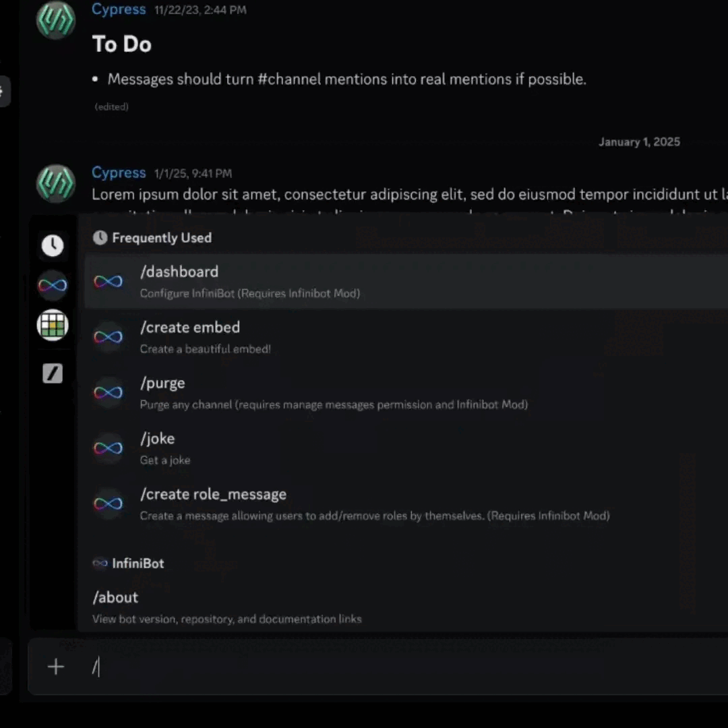Run the /joke command
The height and width of the screenshot is (728, 728).
click(158, 439)
